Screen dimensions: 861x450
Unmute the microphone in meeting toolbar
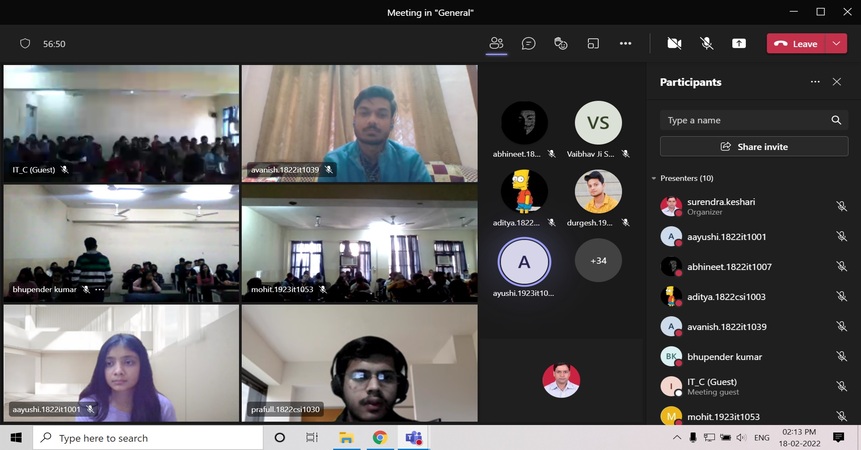[x=706, y=44]
